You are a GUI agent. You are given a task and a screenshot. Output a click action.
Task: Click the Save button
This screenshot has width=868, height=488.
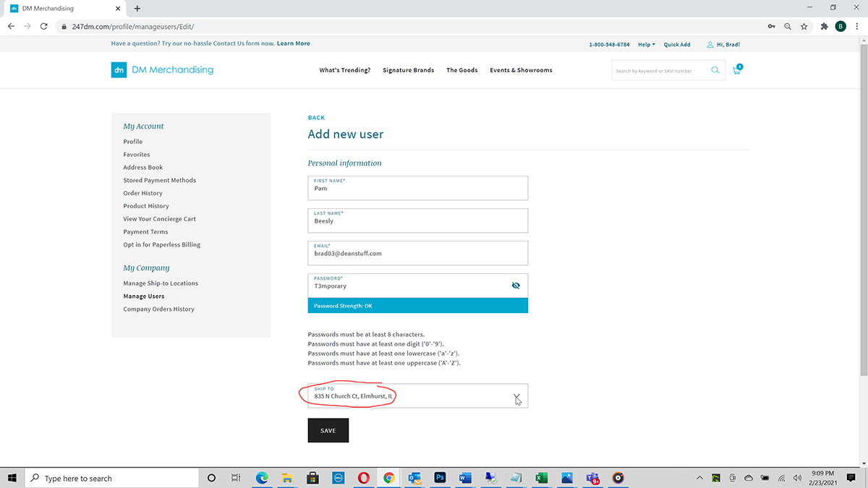(x=328, y=430)
